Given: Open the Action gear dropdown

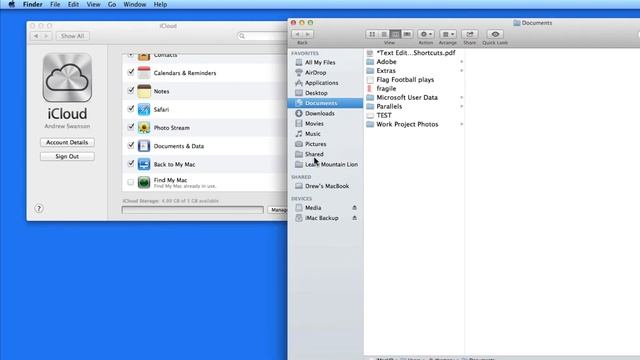Looking at the screenshot, I should [426, 34].
